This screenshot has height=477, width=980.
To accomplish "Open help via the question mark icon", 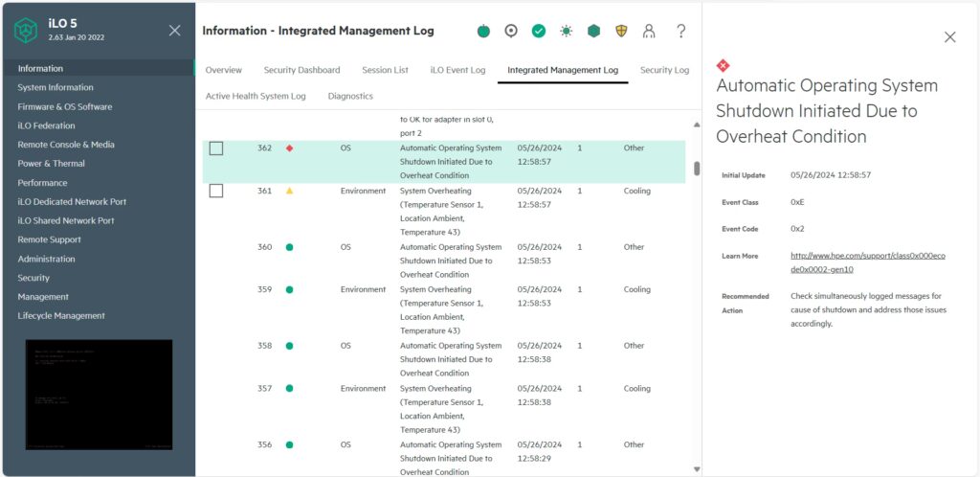I will (681, 31).
